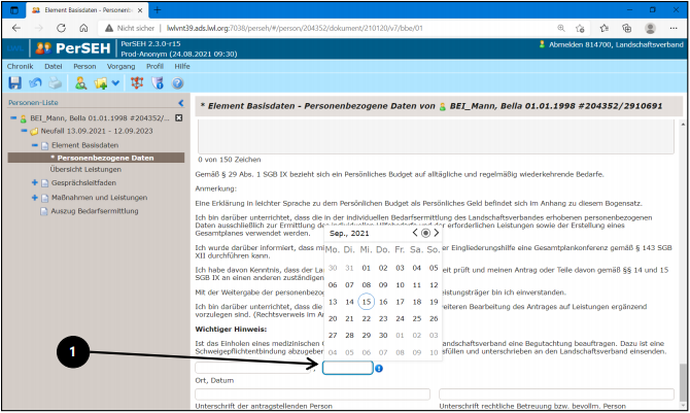Click the calendar today circle button
Screen dimensions: 690x413
pyautogui.click(x=426, y=233)
